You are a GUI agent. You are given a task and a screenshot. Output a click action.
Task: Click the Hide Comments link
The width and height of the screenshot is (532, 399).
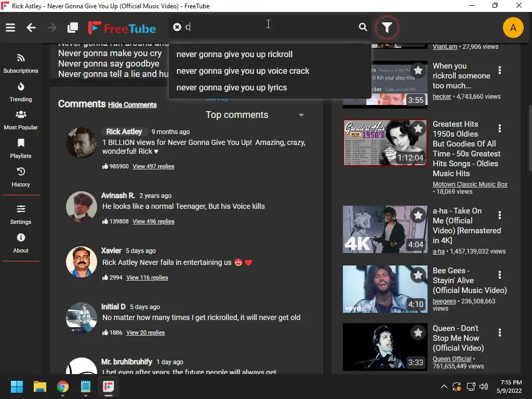(x=132, y=105)
